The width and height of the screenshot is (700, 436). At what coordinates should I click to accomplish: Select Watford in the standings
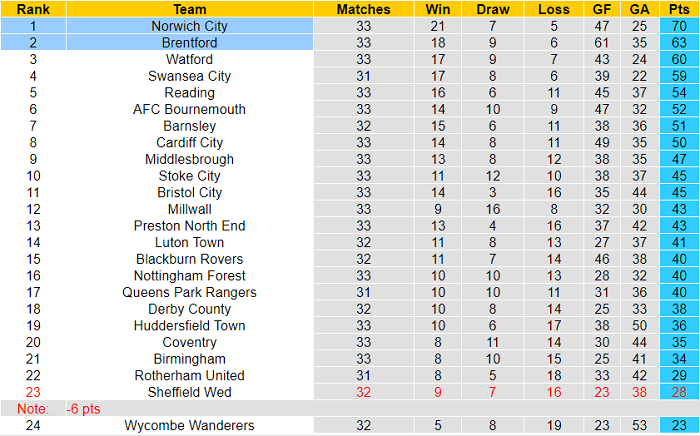click(189, 59)
